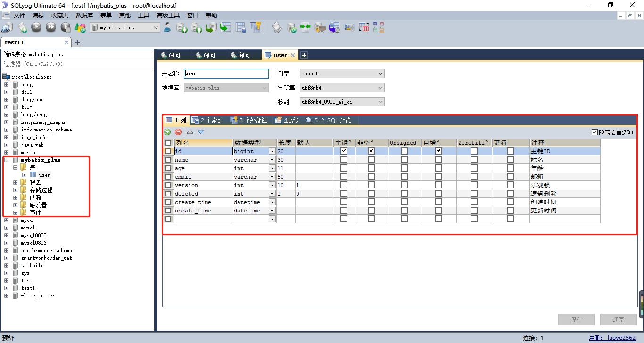Screen dimensions: 644x343
Task: Expand the 视图 folder node
Action: pos(15,182)
